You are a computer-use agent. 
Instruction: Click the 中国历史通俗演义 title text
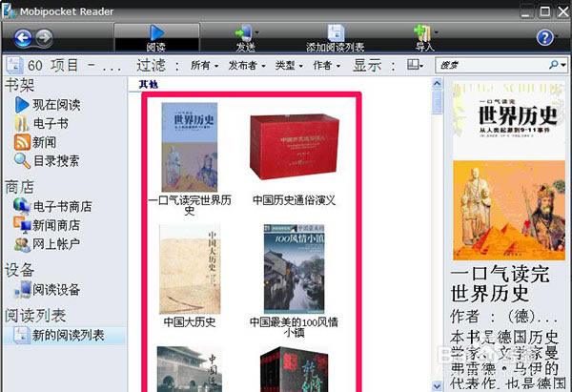(294, 200)
